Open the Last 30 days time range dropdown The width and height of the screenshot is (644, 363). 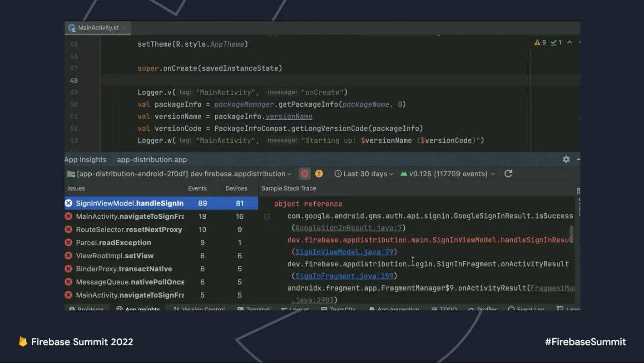click(x=364, y=174)
